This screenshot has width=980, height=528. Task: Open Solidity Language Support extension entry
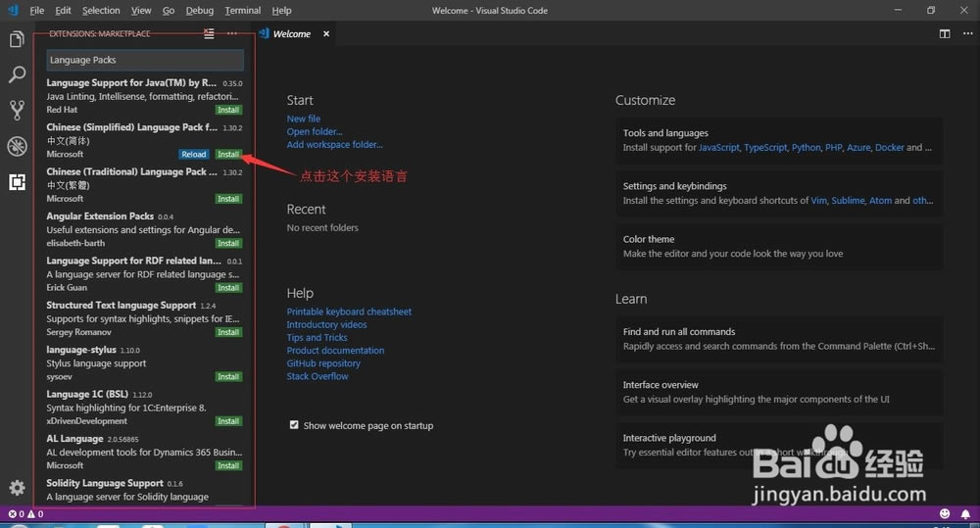tap(144, 491)
